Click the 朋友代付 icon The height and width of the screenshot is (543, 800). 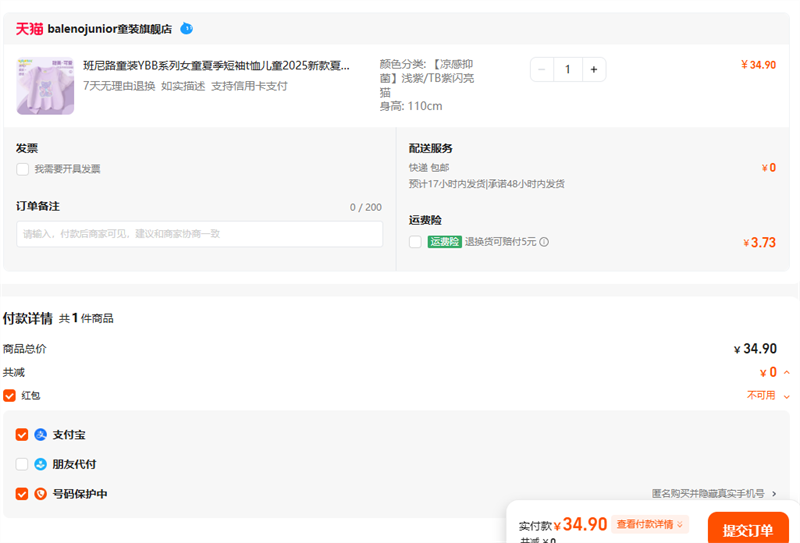pos(41,464)
